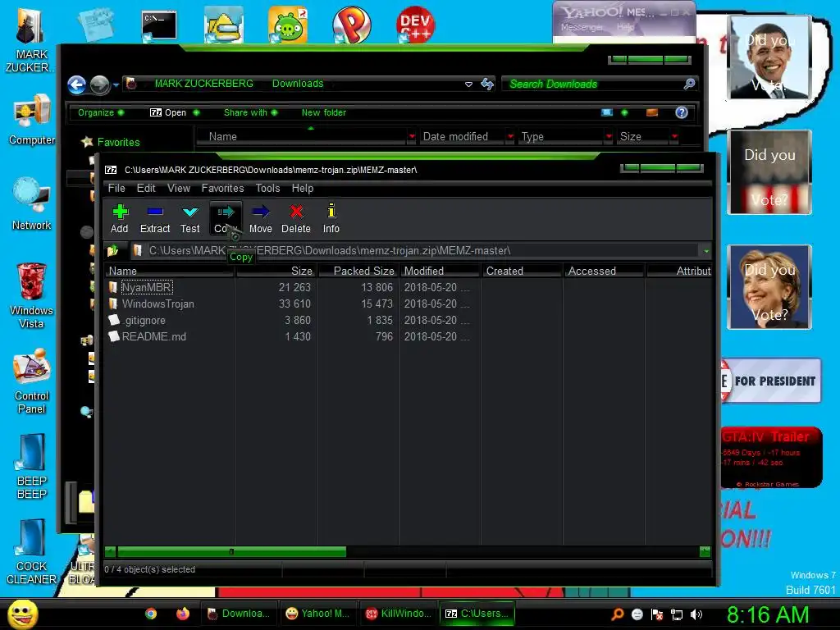Open the Computer desktop icon
Image resolution: width=840 pixels, height=630 pixels.
coord(32,121)
